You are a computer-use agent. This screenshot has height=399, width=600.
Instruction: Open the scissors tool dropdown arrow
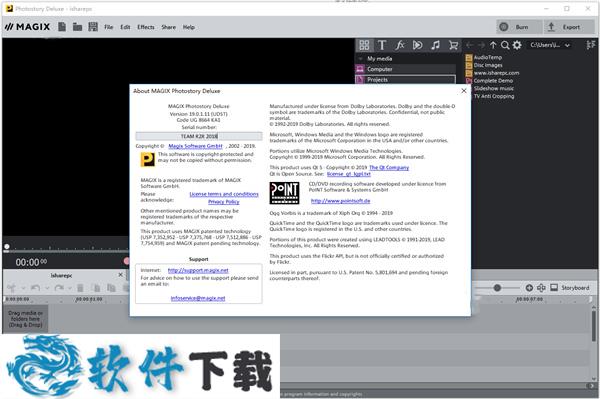click(x=23, y=288)
